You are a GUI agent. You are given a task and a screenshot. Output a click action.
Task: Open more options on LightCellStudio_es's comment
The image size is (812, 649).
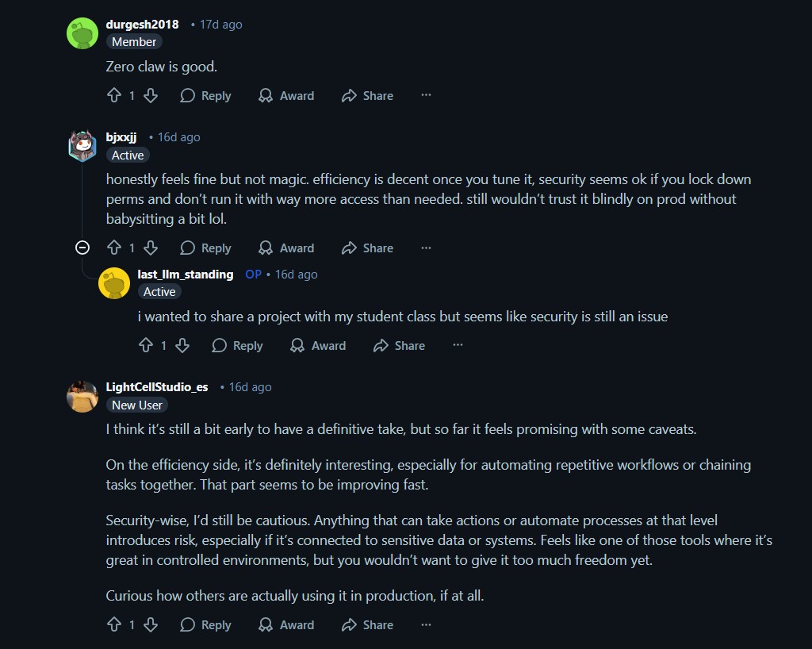[426, 624]
